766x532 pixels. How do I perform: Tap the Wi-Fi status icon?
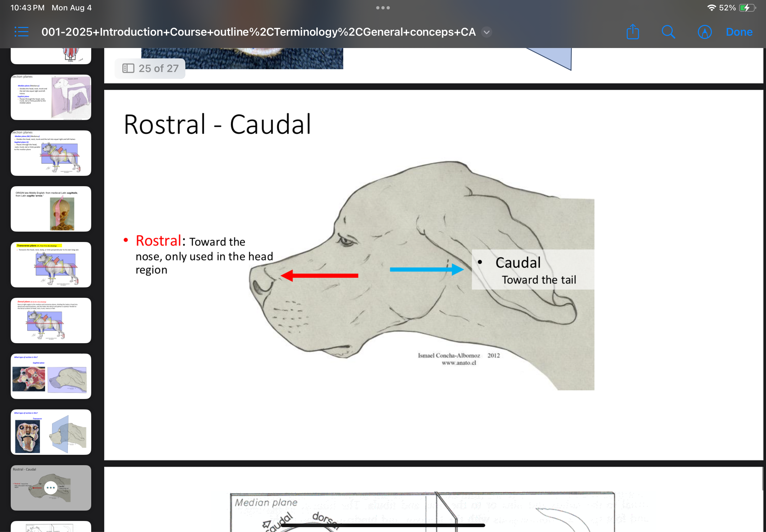point(711,8)
